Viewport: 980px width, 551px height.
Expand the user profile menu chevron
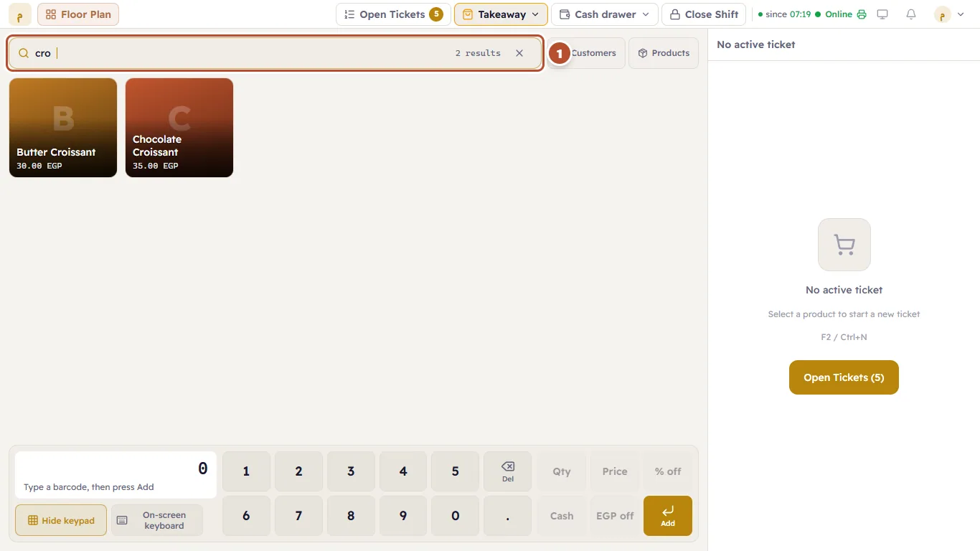point(961,14)
